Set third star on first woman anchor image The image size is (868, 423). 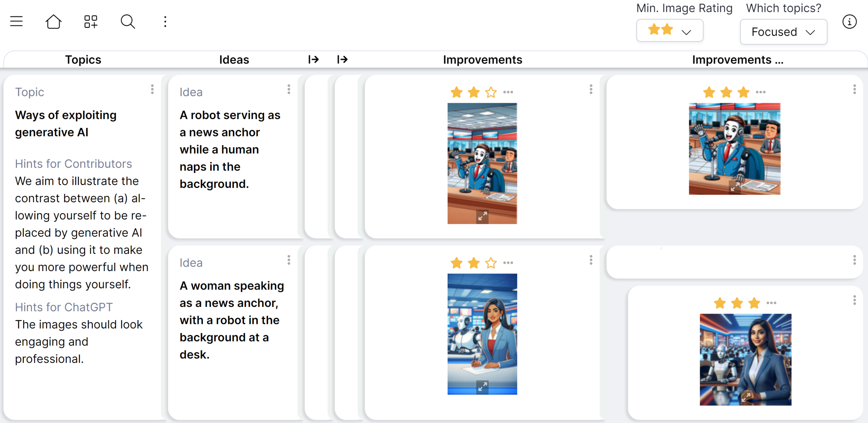[x=491, y=263]
